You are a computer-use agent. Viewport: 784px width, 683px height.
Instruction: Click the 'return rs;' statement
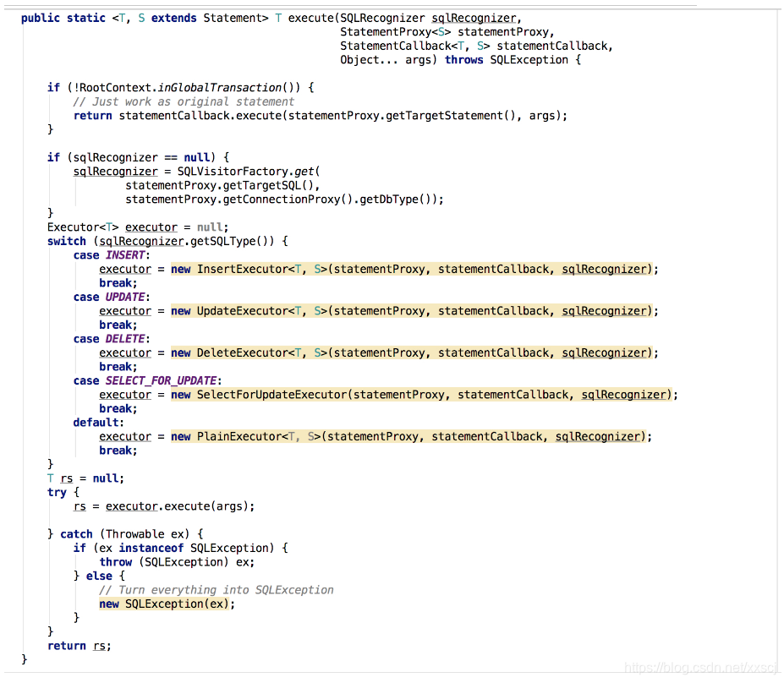click(x=79, y=646)
